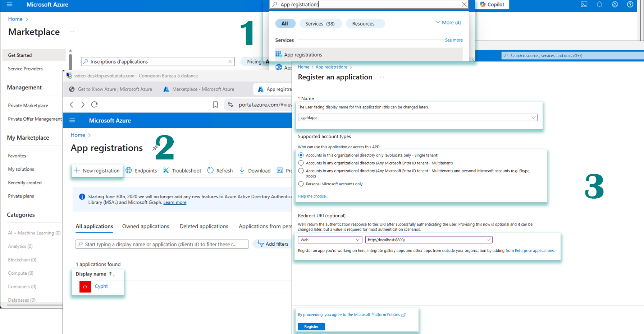
Task: Go back in the remote browser
Action: [x=72, y=105]
